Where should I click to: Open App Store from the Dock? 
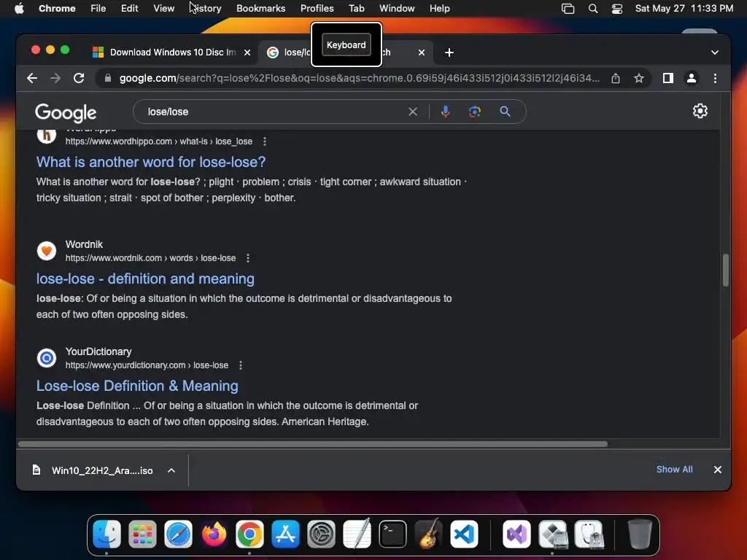(x=285, y=534)
